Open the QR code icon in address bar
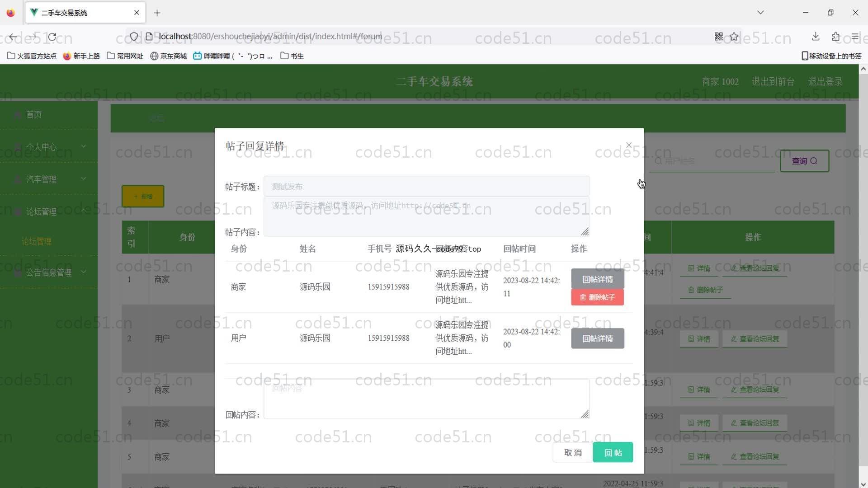Screen dimensions: 868x488 pos(718,37)
